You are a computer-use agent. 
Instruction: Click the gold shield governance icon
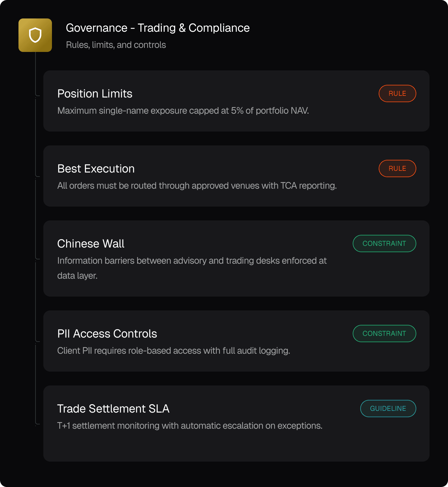[35, 35]
